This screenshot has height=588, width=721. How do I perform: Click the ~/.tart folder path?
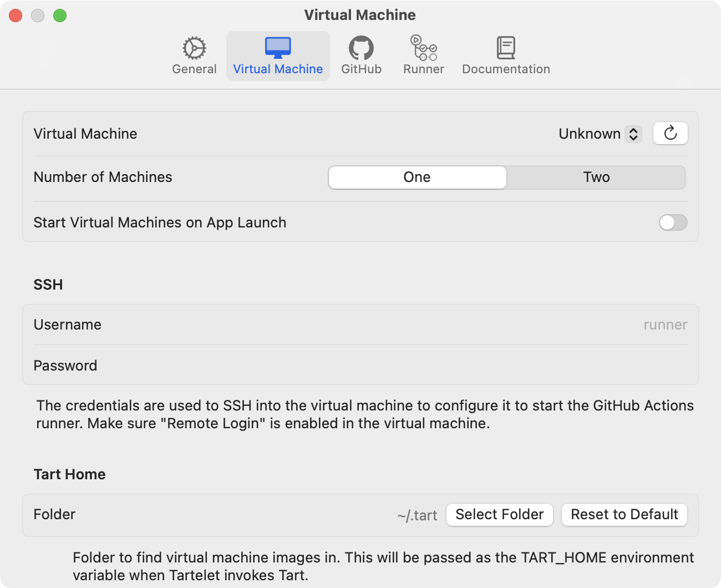click(x=417, y=515)
